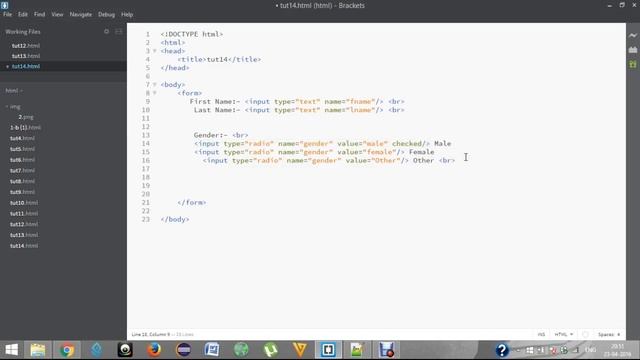Viewport: 640px width, 360px height.
Task: Open the html project folder dropdown
Action: coord(14,91)
